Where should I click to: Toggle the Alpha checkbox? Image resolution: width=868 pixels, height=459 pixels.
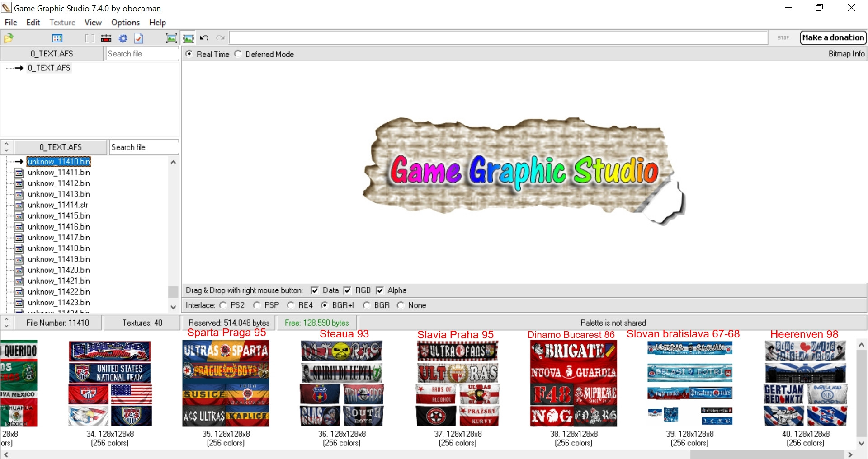(x=380, y=290)
